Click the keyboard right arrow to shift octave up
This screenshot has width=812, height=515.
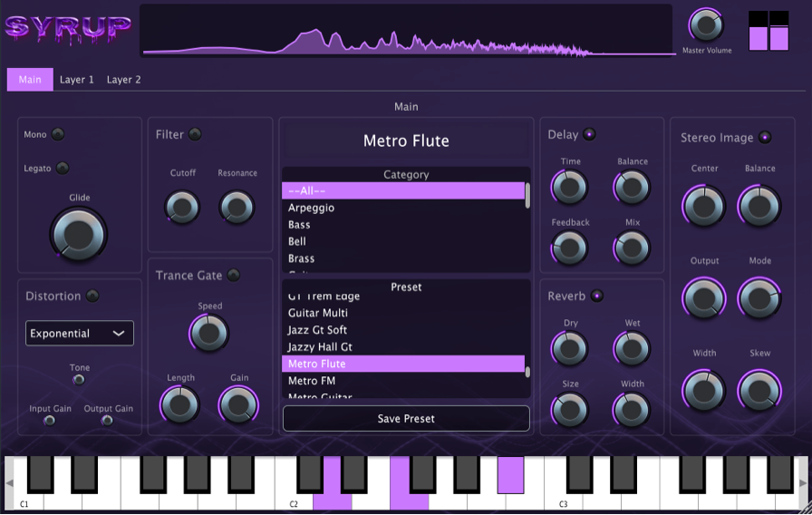[x=803, y=483]
